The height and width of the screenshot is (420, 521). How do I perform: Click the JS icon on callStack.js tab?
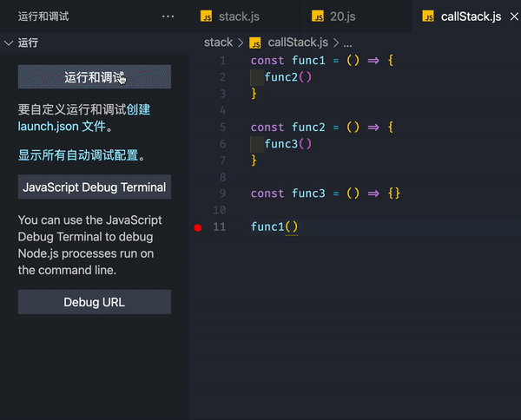[428, 16]
